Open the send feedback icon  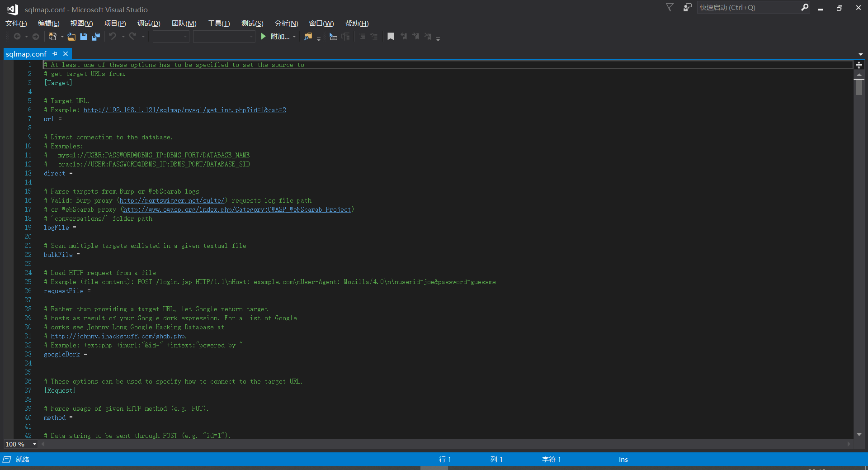(687, 7)
